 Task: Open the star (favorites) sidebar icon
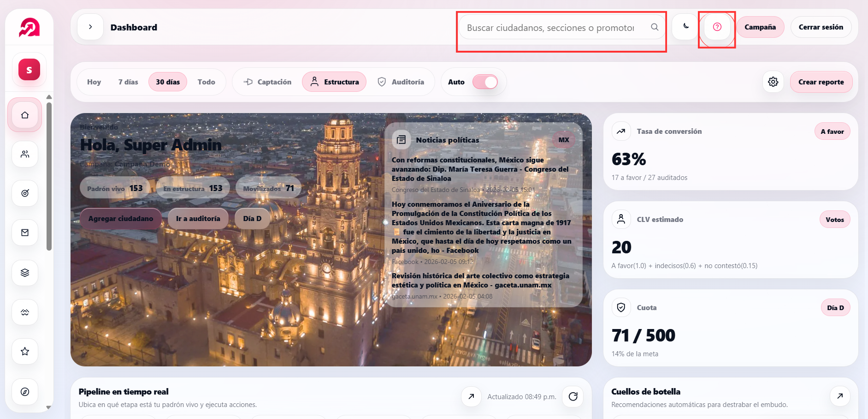(24, 351)
